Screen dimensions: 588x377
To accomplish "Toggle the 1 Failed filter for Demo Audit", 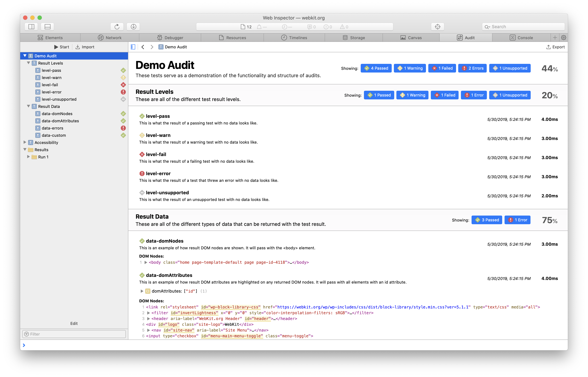I will pyautogui.click(x=442, y=68).
